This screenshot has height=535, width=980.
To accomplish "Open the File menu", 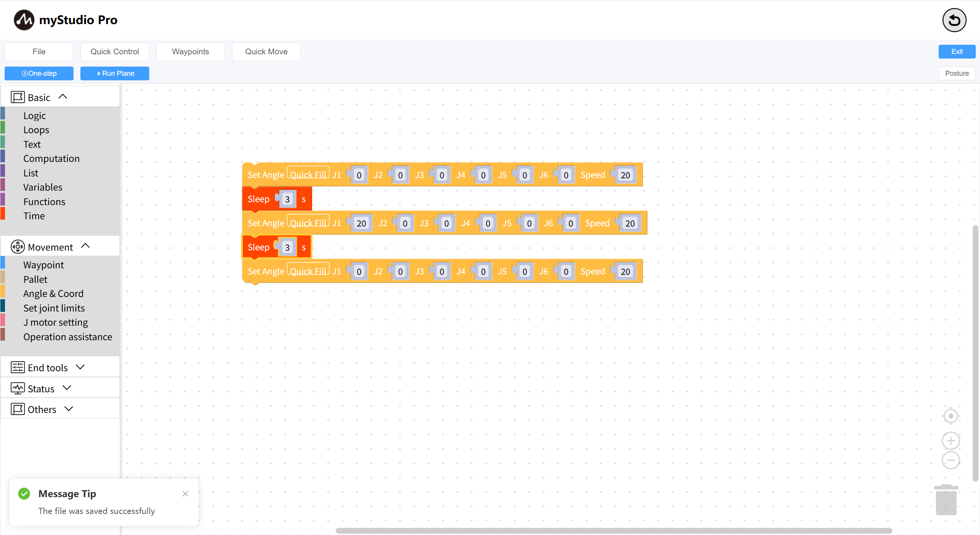I will tap(39, 52).
